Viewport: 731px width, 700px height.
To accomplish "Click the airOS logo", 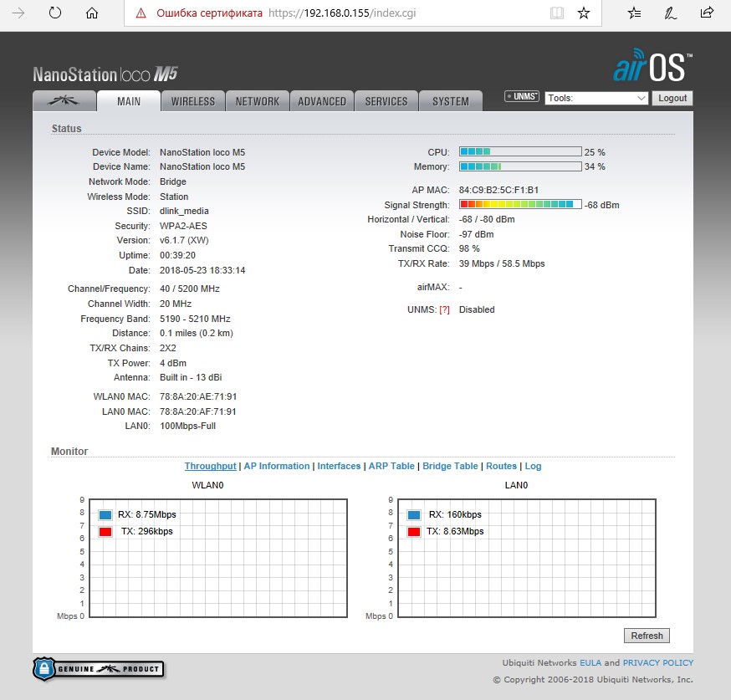I will pos(652,65).
